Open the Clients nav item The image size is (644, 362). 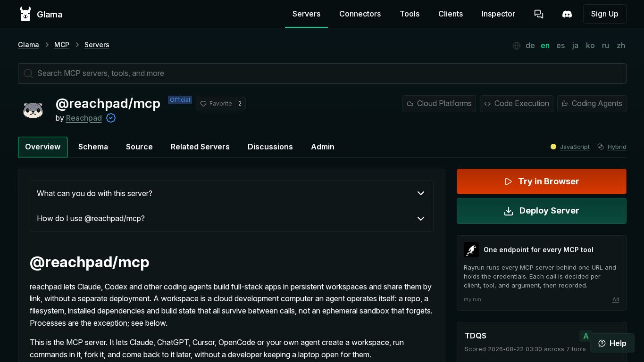451,14
